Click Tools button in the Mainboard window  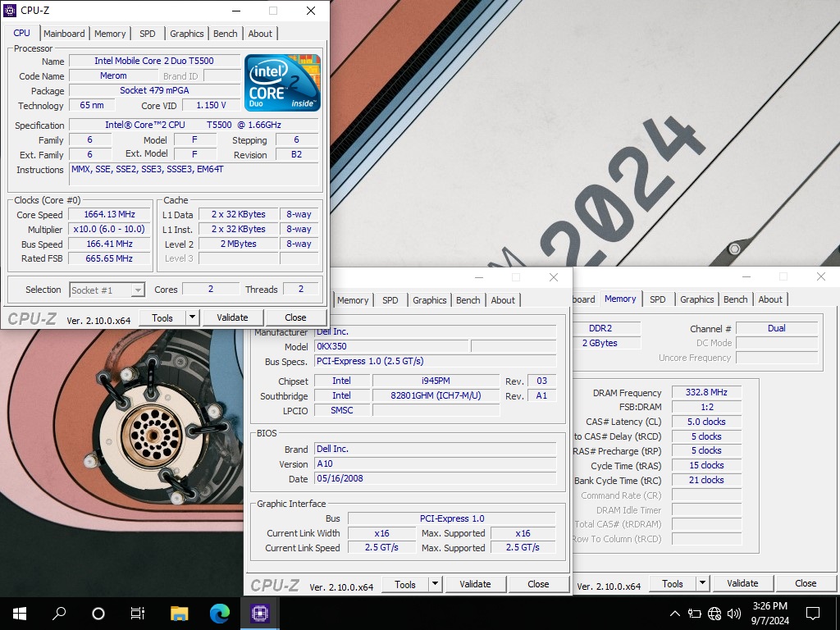click(405, 584)
